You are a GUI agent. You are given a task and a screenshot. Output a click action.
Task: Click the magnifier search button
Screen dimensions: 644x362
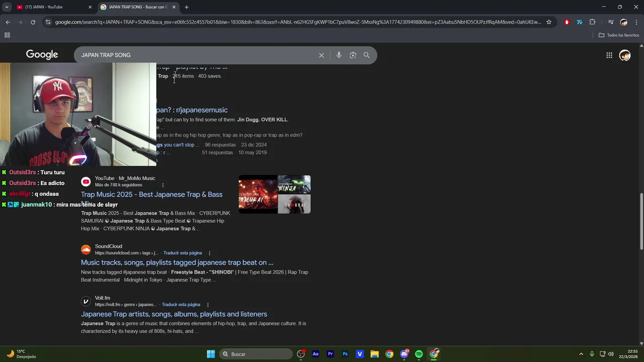(x=367, y=55)
